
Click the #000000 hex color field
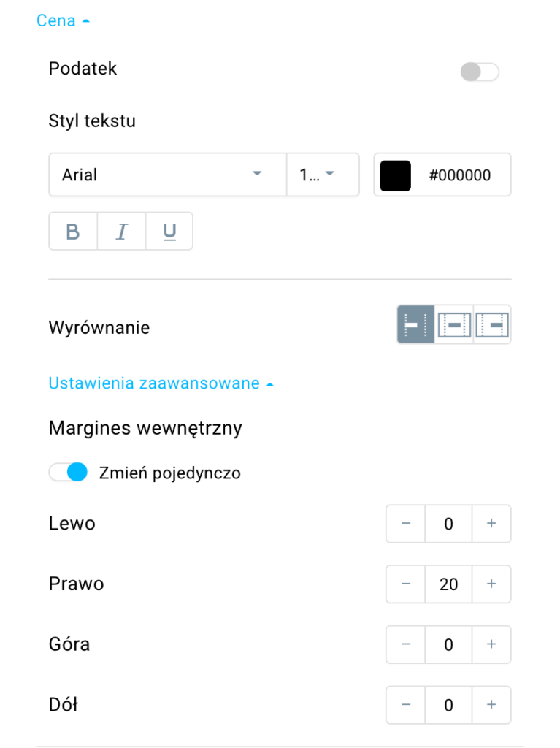[460, 175]
